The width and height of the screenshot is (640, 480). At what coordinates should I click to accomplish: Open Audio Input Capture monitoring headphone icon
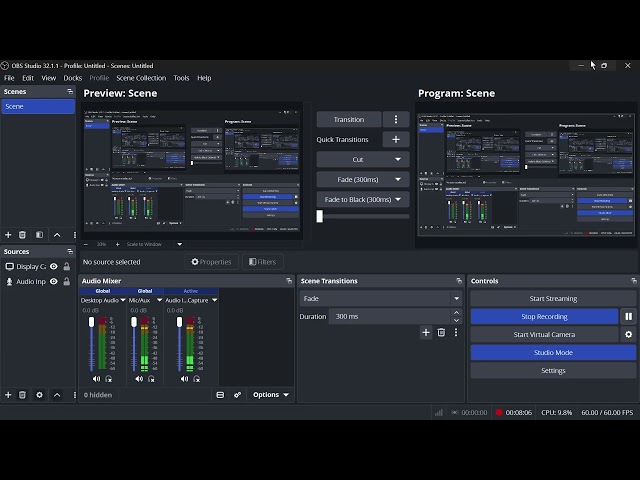(197, 379)
